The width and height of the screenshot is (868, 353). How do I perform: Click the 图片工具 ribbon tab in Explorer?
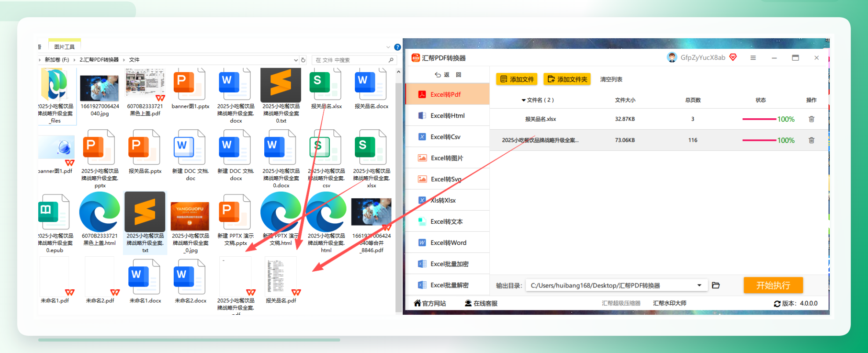coord(64,47)
